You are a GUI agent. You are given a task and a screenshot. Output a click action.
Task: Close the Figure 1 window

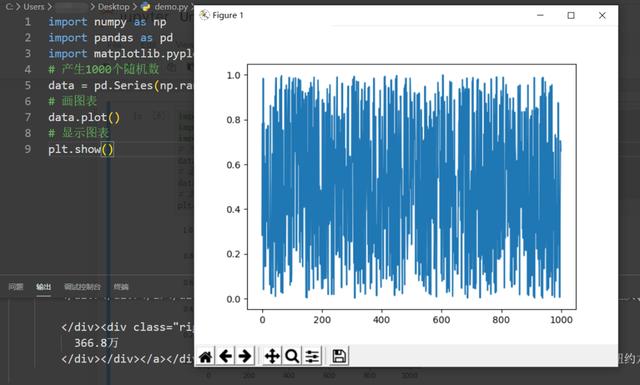[602, 15]
